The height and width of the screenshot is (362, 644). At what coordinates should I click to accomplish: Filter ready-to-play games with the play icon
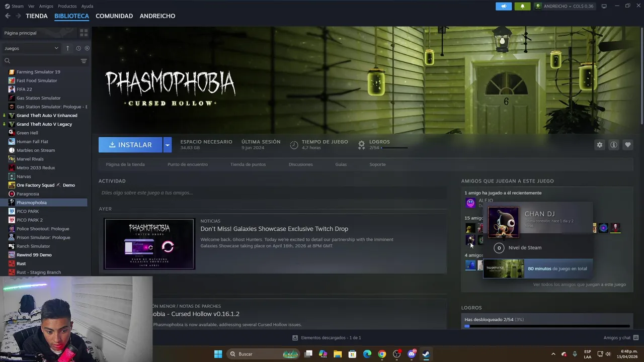pyautogui.click(x=87, y=48)
